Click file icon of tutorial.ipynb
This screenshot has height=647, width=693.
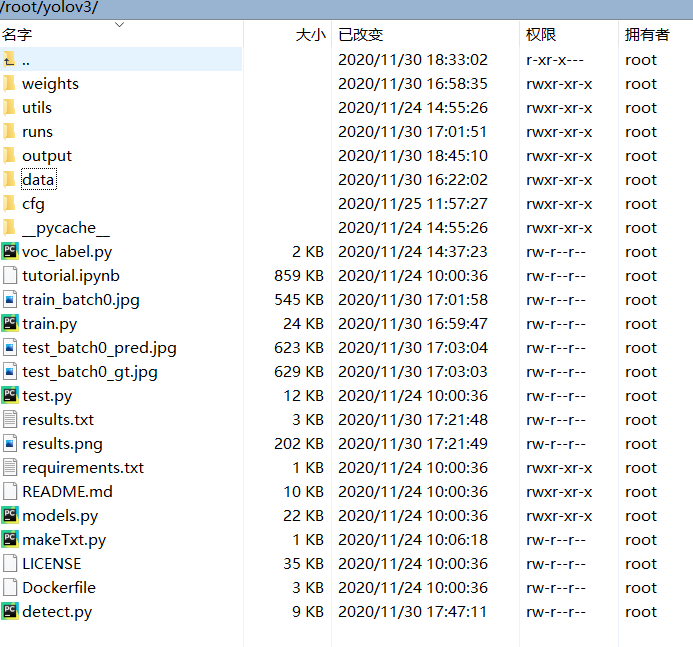10,275
